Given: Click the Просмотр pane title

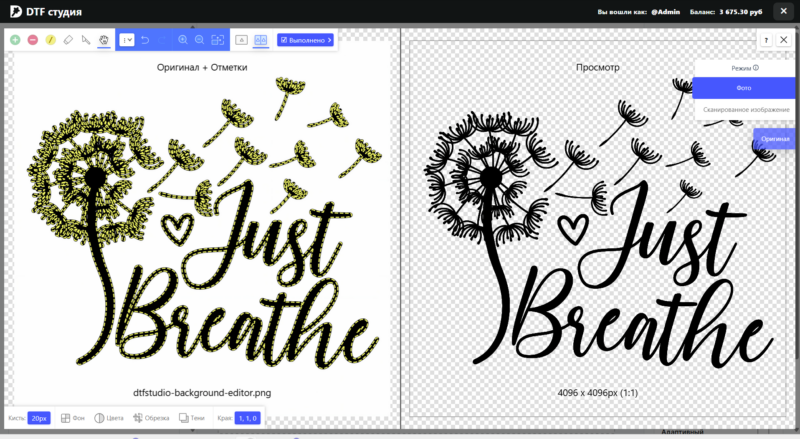Looking at the screenshot, I should (597, 67).
